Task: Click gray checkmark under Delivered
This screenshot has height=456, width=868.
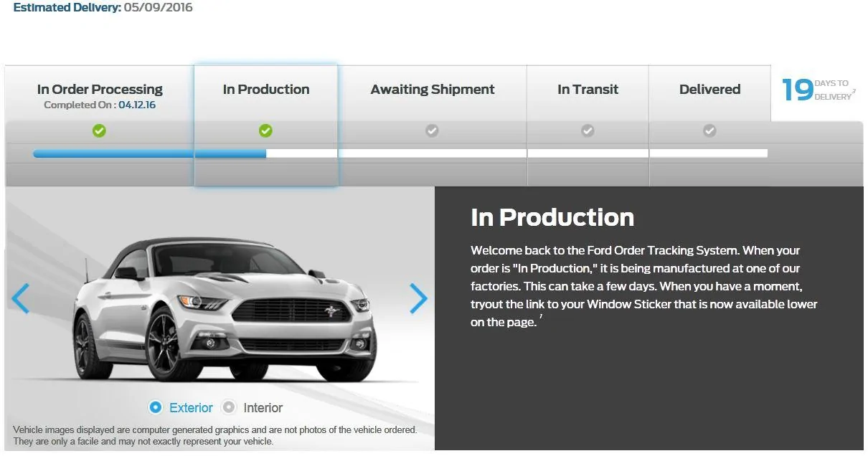Action: pos(709,130)
